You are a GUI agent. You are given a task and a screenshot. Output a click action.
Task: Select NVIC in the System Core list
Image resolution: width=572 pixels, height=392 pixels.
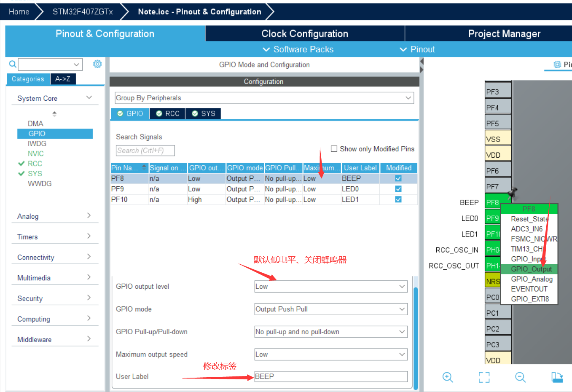point(36,154)
